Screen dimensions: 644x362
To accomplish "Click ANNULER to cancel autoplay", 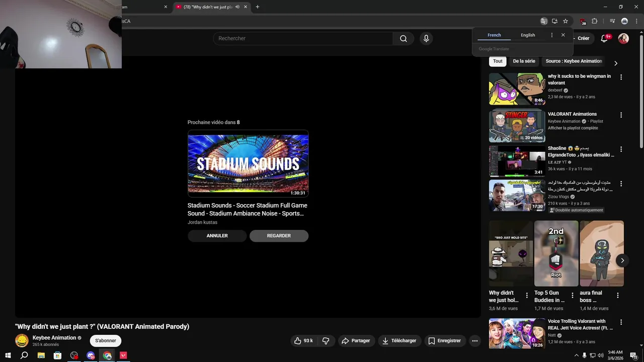I will pyautogui.click(x=217, y=236).
